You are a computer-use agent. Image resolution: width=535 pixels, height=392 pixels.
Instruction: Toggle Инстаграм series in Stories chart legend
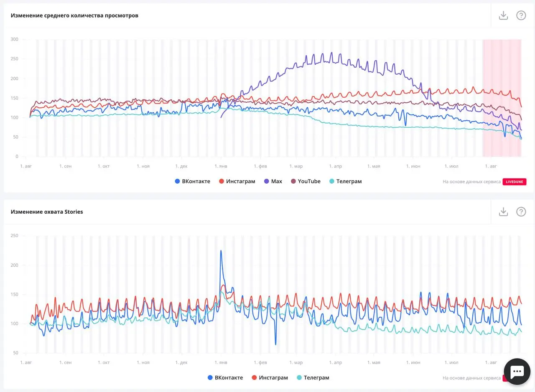(270, 377)
